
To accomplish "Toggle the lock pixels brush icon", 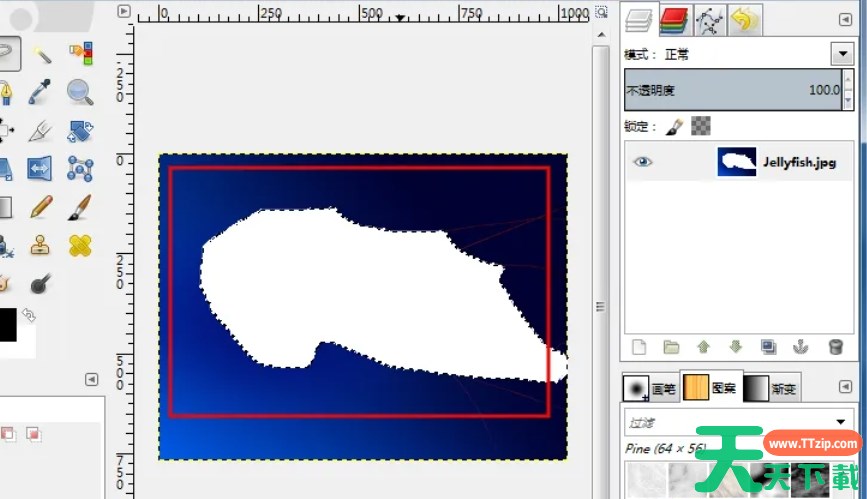I will tap(673, 126).
